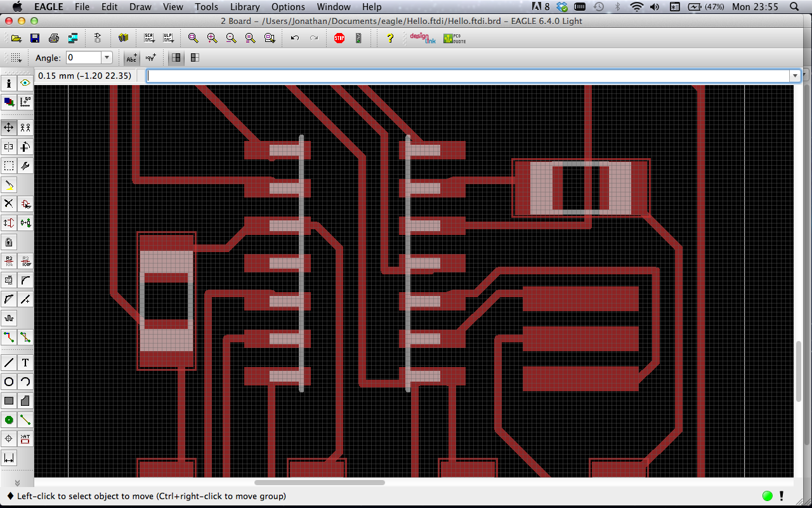The width and height of the screenshot is (812, 508).
Task: Select the Delete tool
Action: (9, 204)
